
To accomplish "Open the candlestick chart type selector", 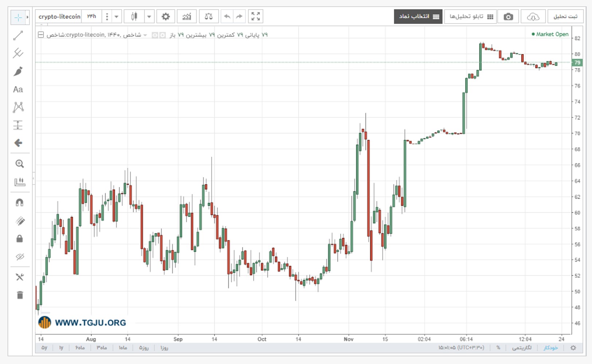I will tap(134, 16).
